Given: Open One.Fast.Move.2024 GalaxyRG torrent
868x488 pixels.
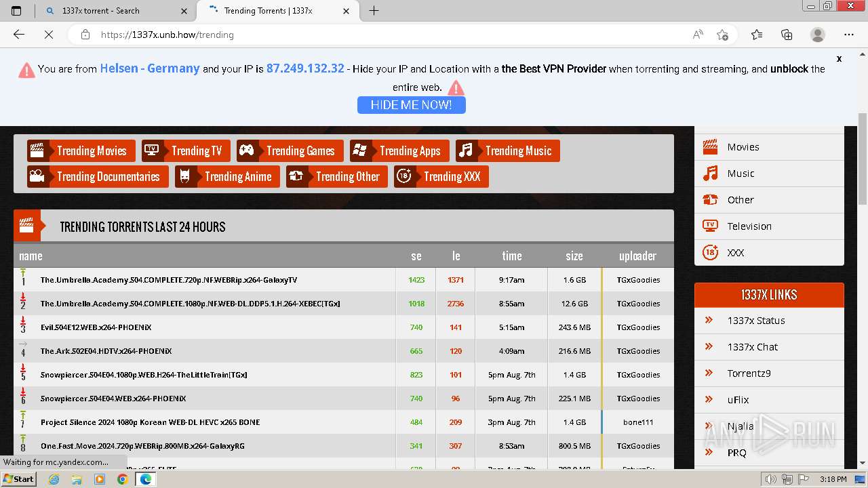Looking at the screenshot, I should (x=142, y=446).
